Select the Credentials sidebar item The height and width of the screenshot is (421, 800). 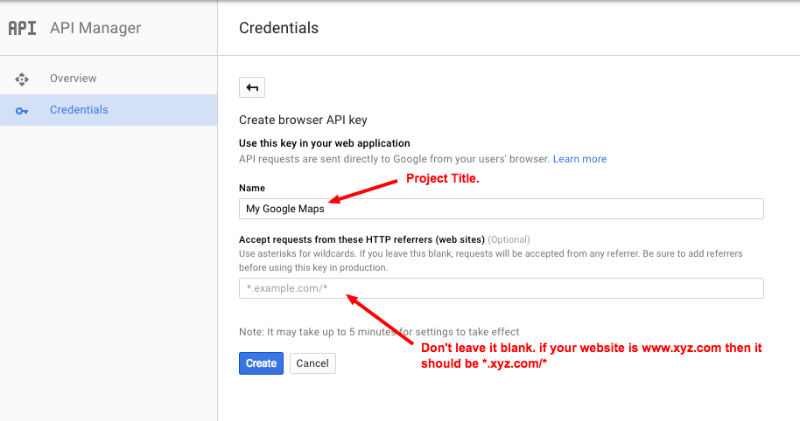(79, 110)
